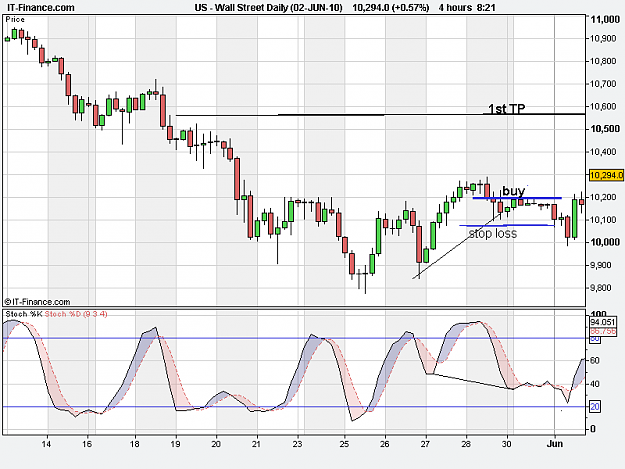This screenshot has width=625, height=469.
Task: Click the 'Jun' month label on time axis
Action: [555, 444]
